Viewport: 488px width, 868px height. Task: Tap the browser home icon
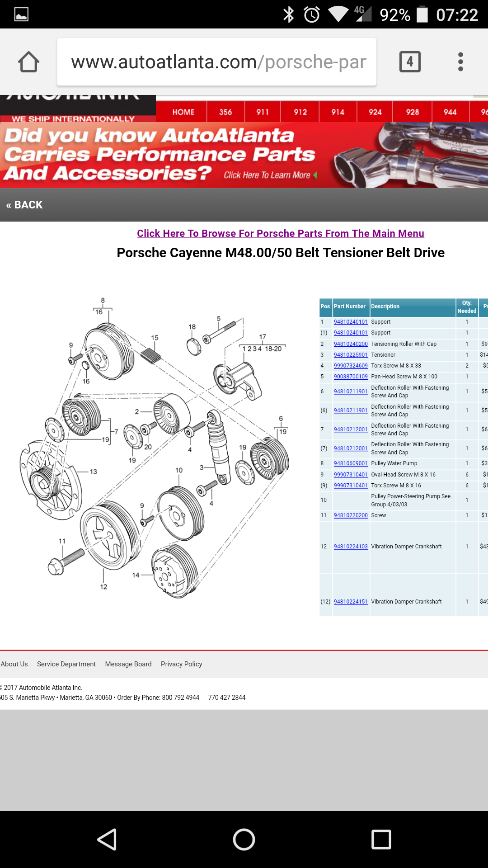point(28,62)
